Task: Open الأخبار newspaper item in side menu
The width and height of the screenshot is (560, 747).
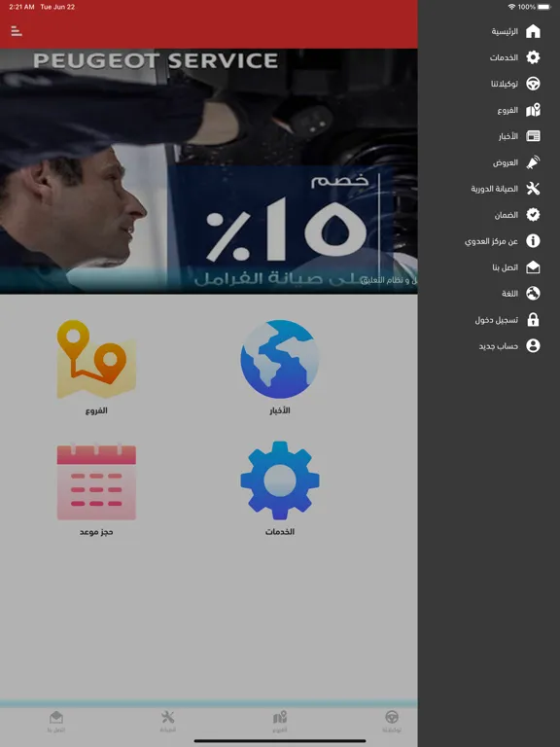Action: point(519,136)
